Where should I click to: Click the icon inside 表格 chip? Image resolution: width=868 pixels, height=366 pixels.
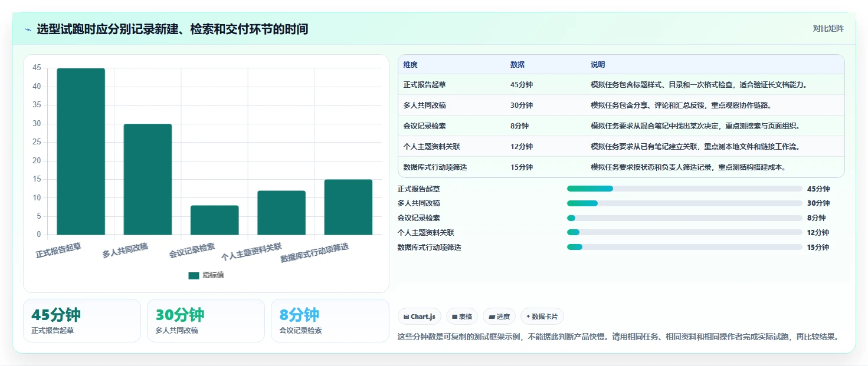(455, 317)
